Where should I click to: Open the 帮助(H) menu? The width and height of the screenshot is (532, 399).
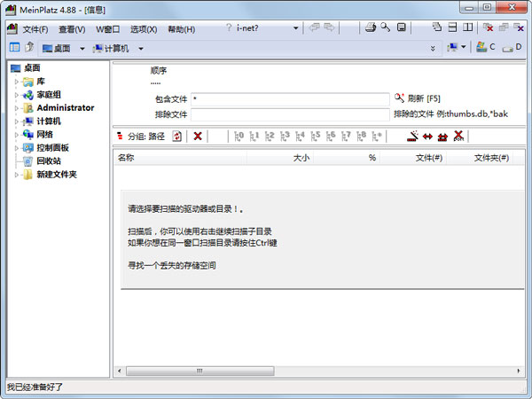[x=182, y=29]
